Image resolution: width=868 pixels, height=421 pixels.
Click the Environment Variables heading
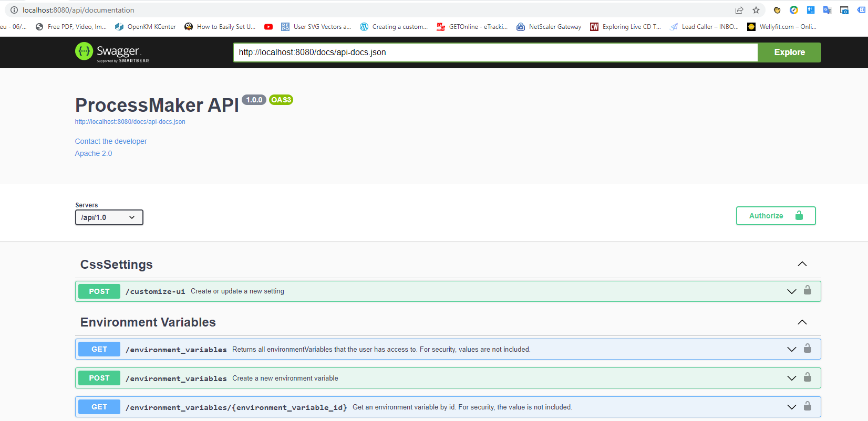(148, 322)
